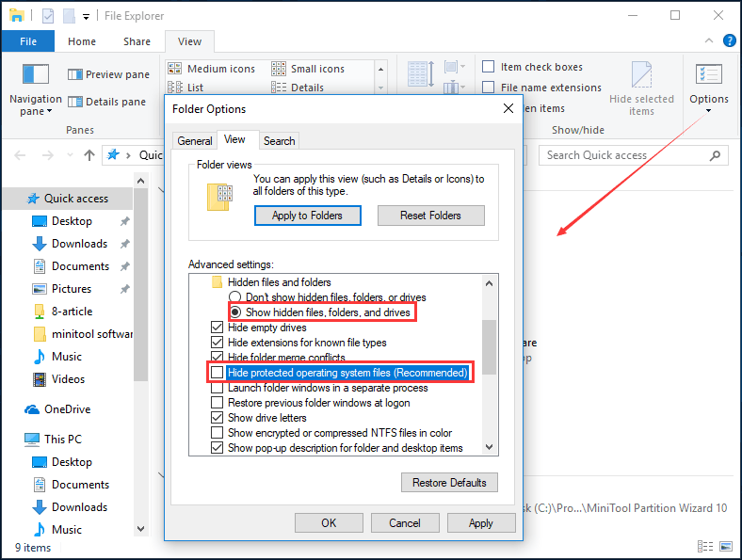Expand the Navigation pane dropdown arrow

[x=49, y=112]
